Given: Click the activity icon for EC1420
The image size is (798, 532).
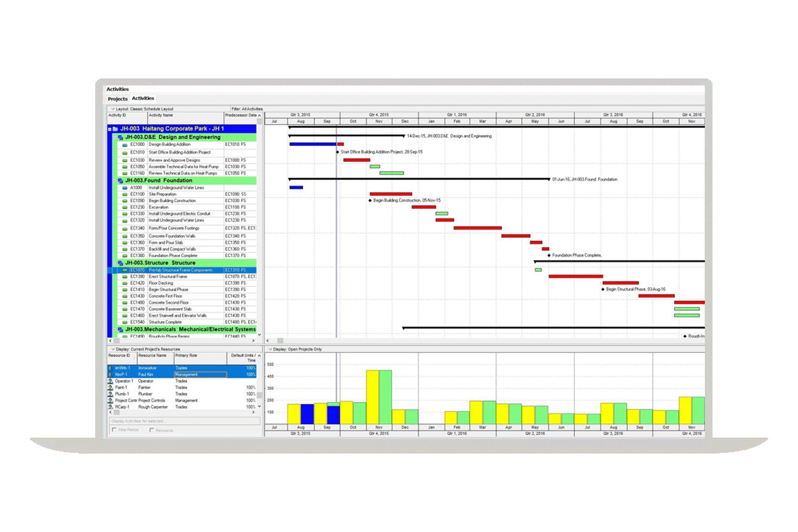Looking at the screenshot, I should coord(125,283).
